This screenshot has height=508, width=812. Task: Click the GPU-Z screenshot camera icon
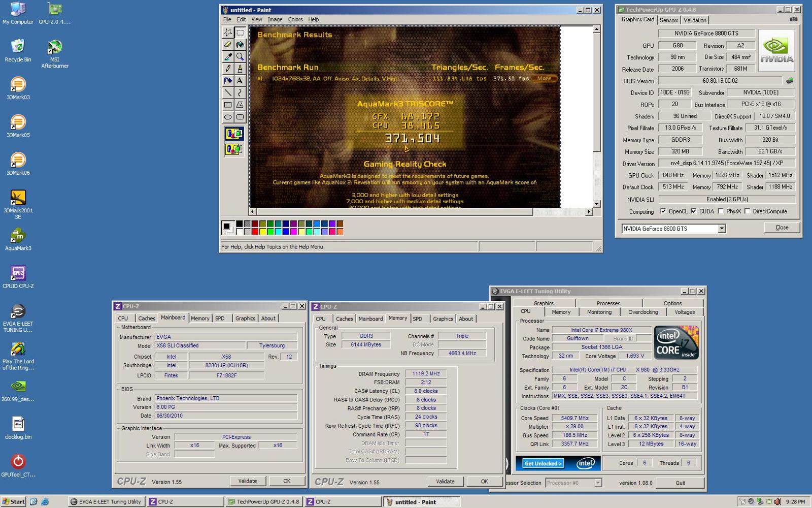click(793, 19)
